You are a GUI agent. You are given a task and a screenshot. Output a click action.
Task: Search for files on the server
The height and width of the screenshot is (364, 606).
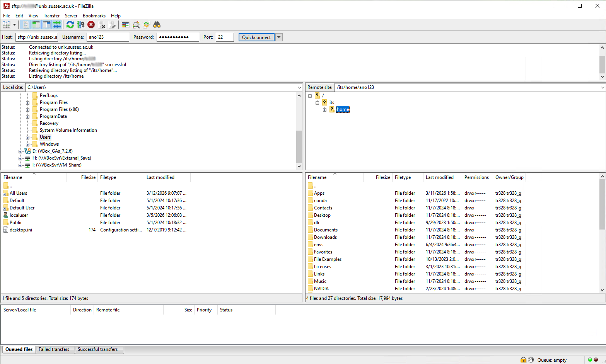coord(157,24)
